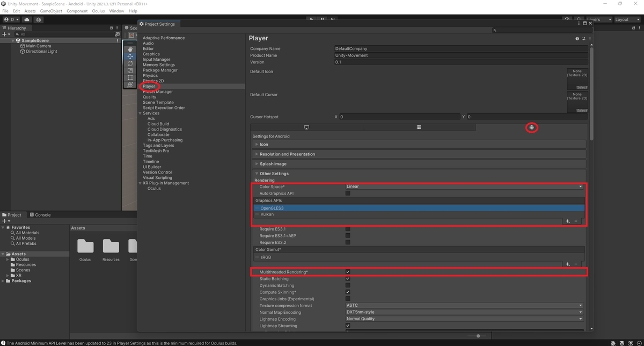Click the Hierarchy search-by-type icon

[118, 34]
